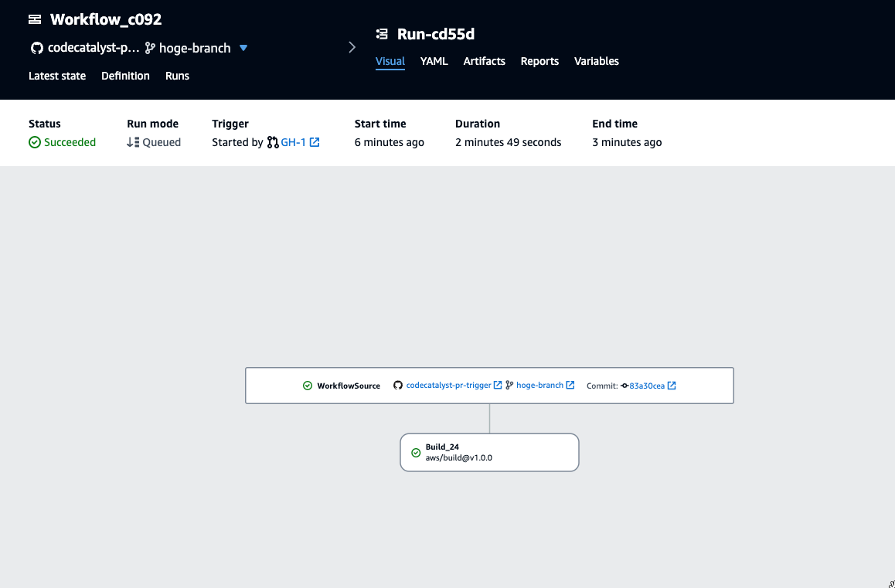Click the '2 minutes 49 seconds' duration value
This screenshot has height=588, width=895.
pos(509,142)
